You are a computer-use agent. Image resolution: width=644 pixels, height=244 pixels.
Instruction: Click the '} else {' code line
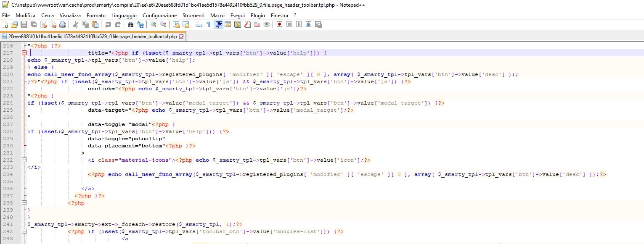41,67
